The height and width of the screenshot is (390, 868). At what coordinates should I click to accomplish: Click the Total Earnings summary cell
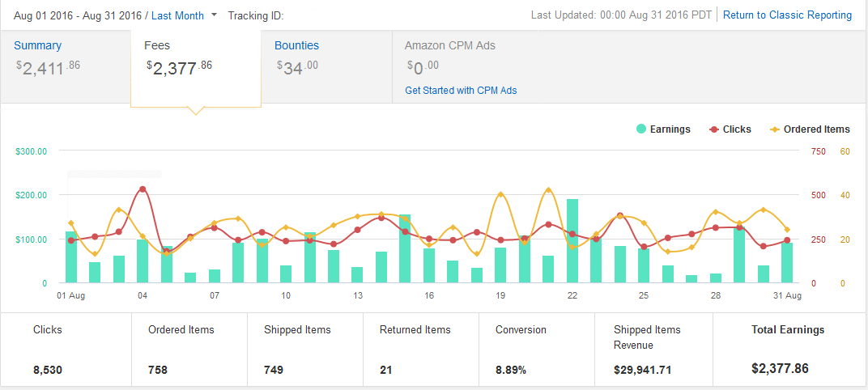pyautogui.click(x=788, y=349)
